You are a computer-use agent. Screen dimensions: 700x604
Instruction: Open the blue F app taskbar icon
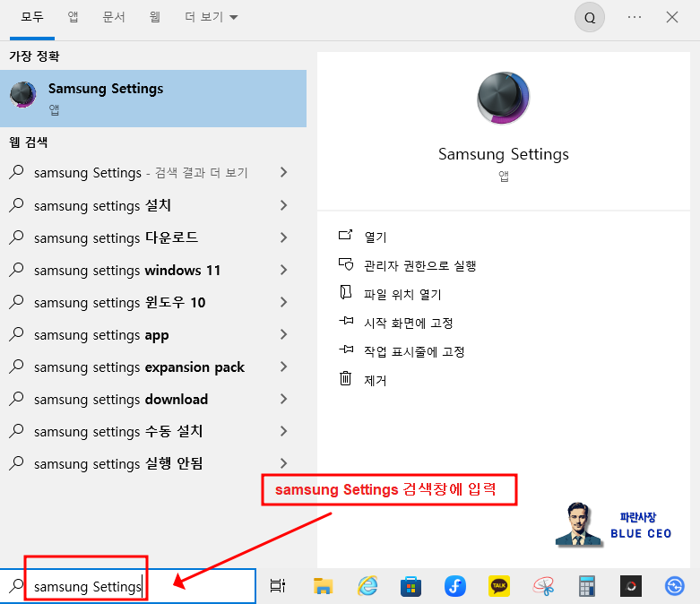pyautogui.click(x=455, y=586)
